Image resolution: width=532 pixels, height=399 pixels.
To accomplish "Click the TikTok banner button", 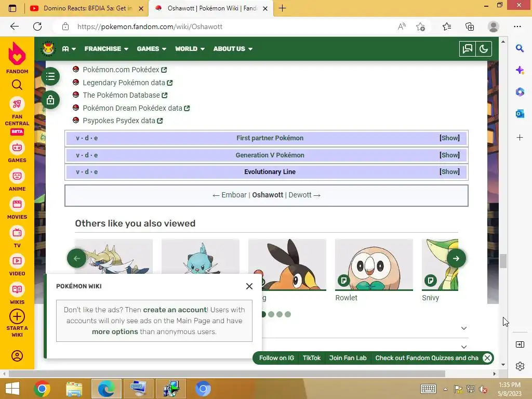I will point(312,358).
